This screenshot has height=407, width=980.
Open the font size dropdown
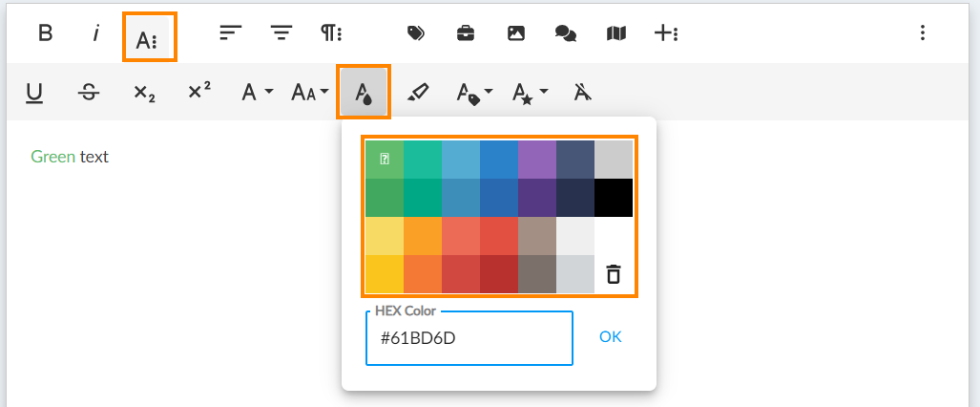309,92
